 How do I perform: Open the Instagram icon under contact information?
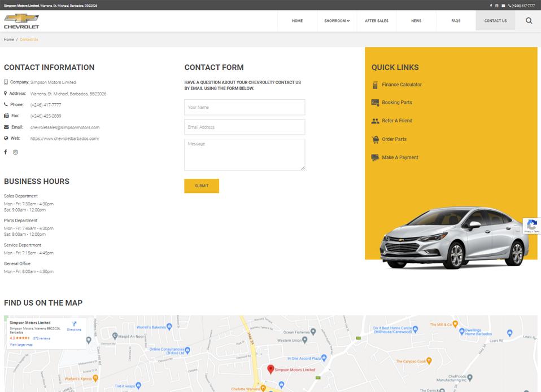click(15, 152)
